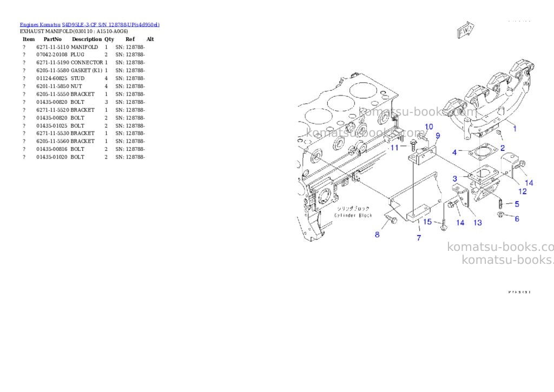The height and width of the screenshot is (392, 554).
Task: Click the PartNo column header
Action: (x=52, y=39)
